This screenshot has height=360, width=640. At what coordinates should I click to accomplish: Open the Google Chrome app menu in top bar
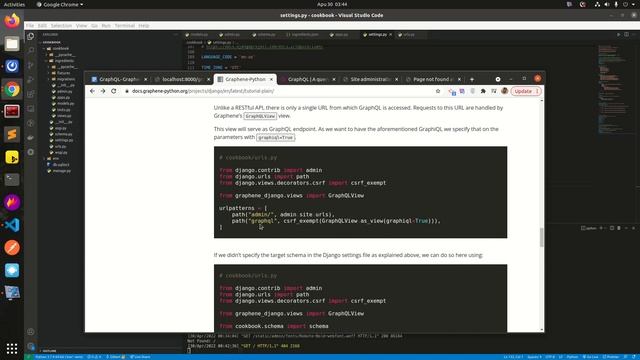coord(60,4)
